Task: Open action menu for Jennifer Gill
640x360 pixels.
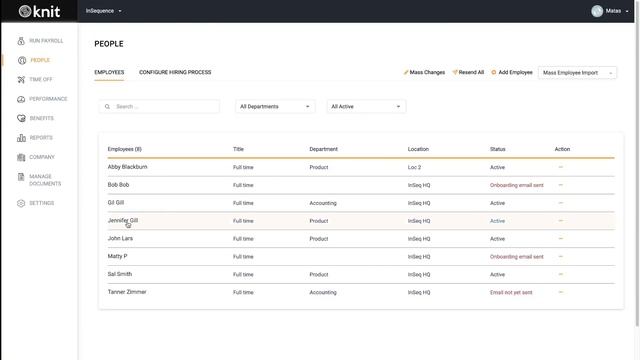Action: tap(560, 221)
